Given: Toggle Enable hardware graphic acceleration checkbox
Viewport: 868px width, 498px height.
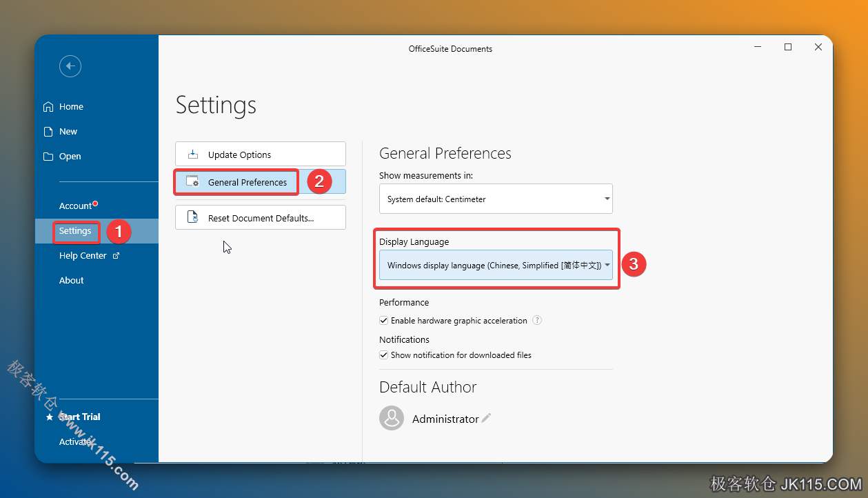Looking at the screenshot, I should click(x=384, y=321).
